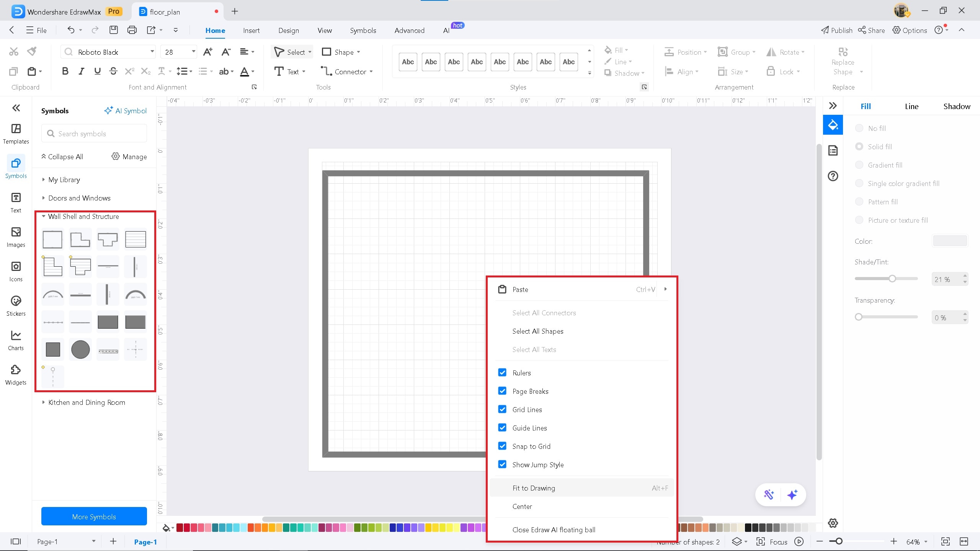Choose Center in context menu
The image size is (980, 551).
pyautogui.click(x=582, y=507)
